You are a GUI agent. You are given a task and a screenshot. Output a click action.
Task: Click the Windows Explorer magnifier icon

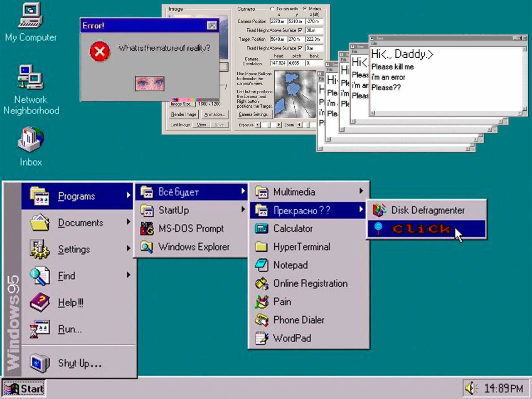(x=147, y=247)
